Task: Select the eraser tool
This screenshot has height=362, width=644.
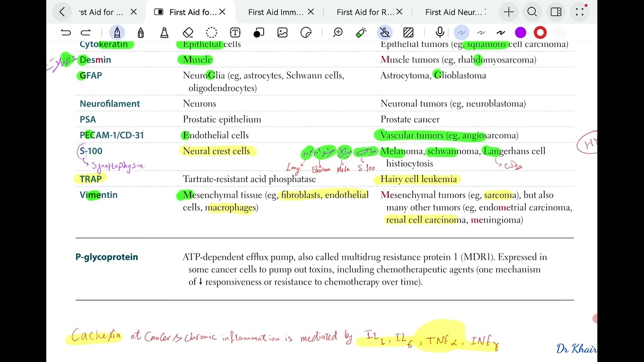Action: 188,33
